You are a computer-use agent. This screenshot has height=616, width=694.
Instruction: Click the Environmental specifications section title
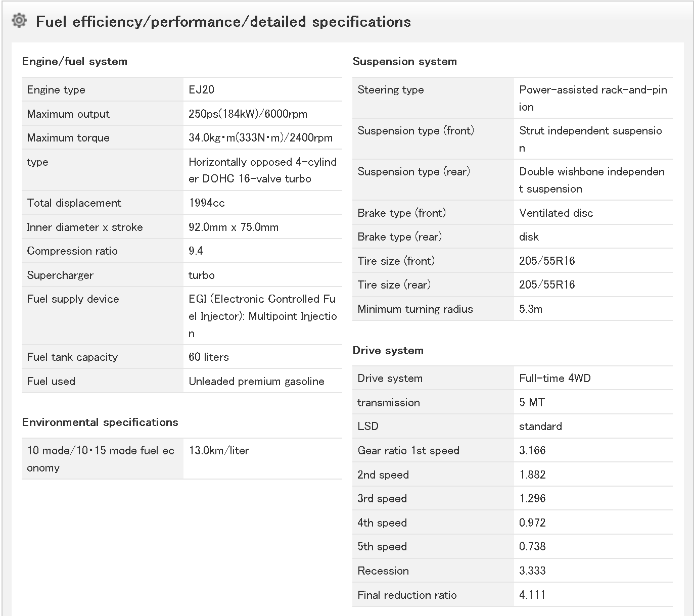100,422
